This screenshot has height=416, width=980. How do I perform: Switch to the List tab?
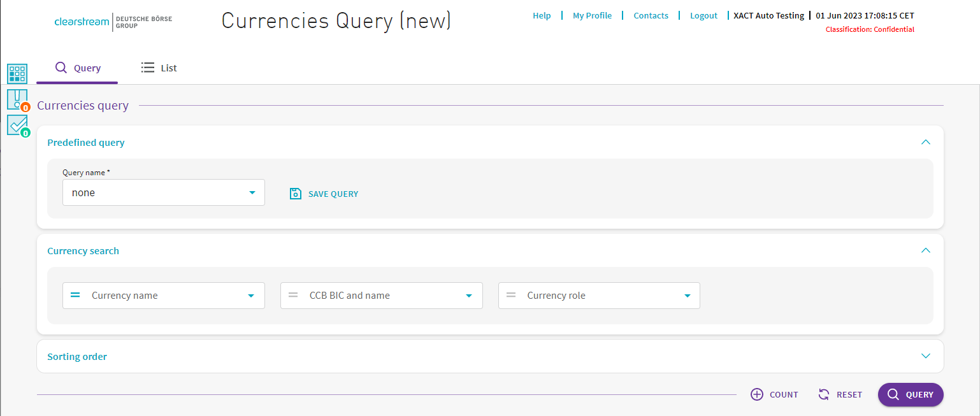coord(159,68)
